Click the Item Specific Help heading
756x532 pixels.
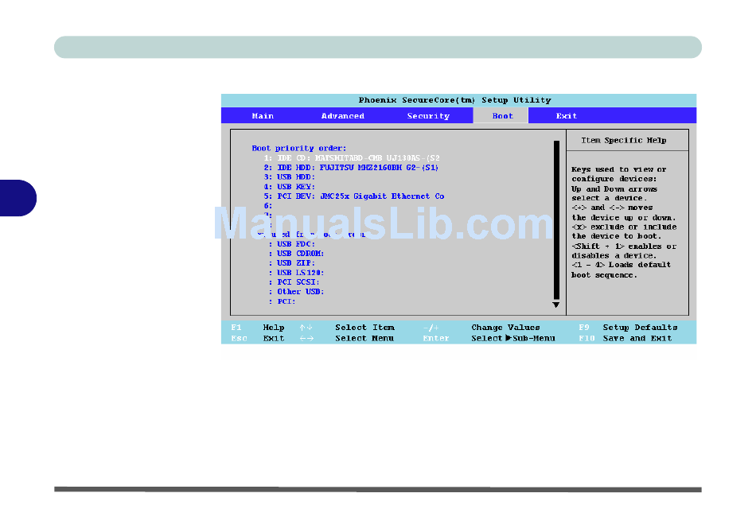tap(624, 140)
